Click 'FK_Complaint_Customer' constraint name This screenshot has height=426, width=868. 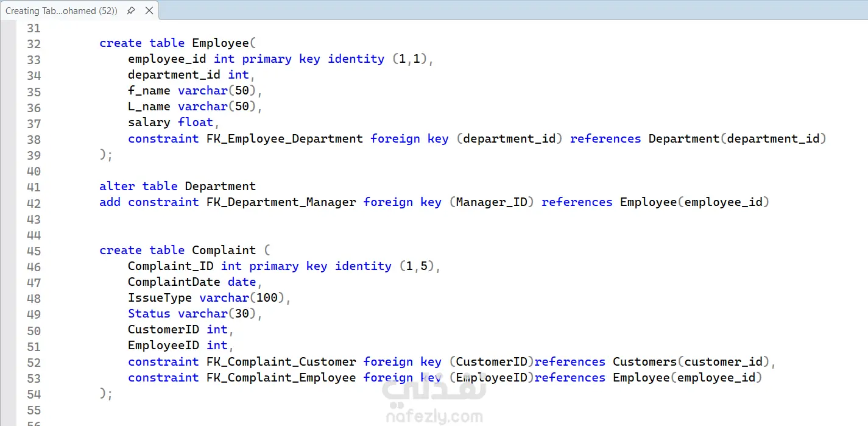point(281,362)
